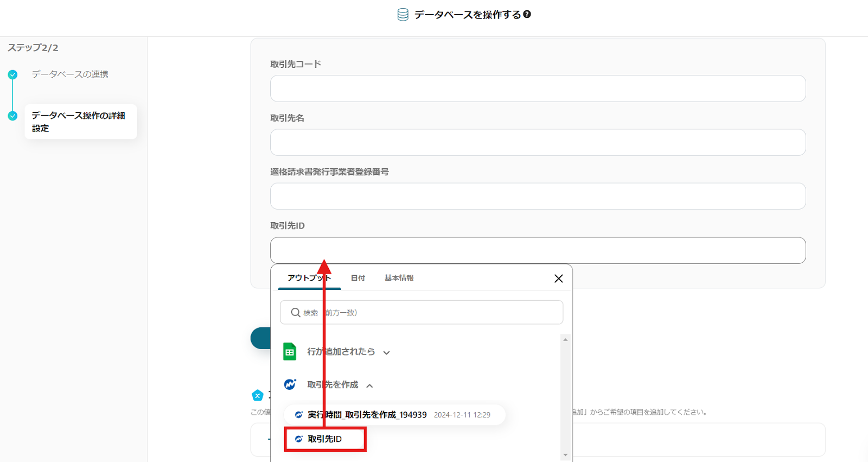The height and width of the screenshot is (462, 868).
Task: Open the データベース操作の詳細設定 step
Action: [x=79, y=122]
